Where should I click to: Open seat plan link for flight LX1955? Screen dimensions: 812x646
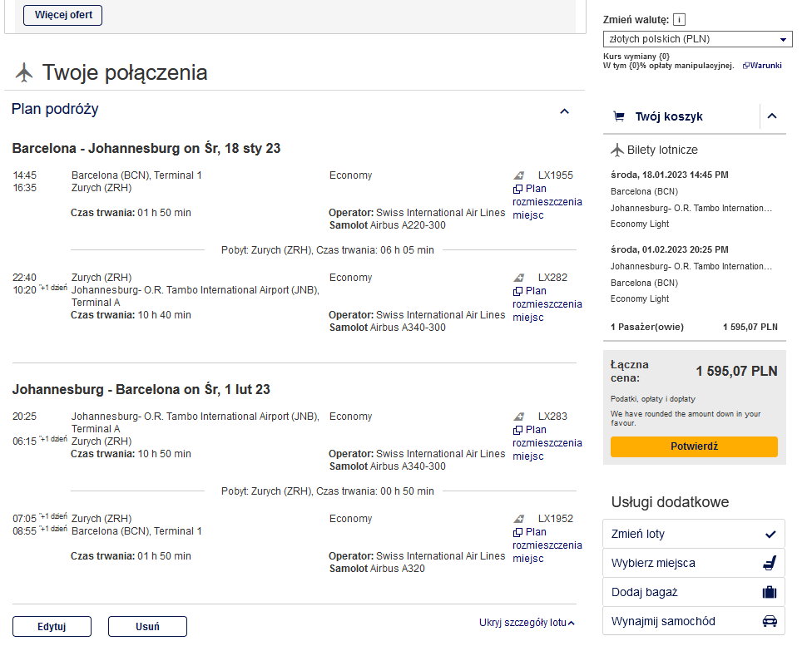tap(547, 202)
